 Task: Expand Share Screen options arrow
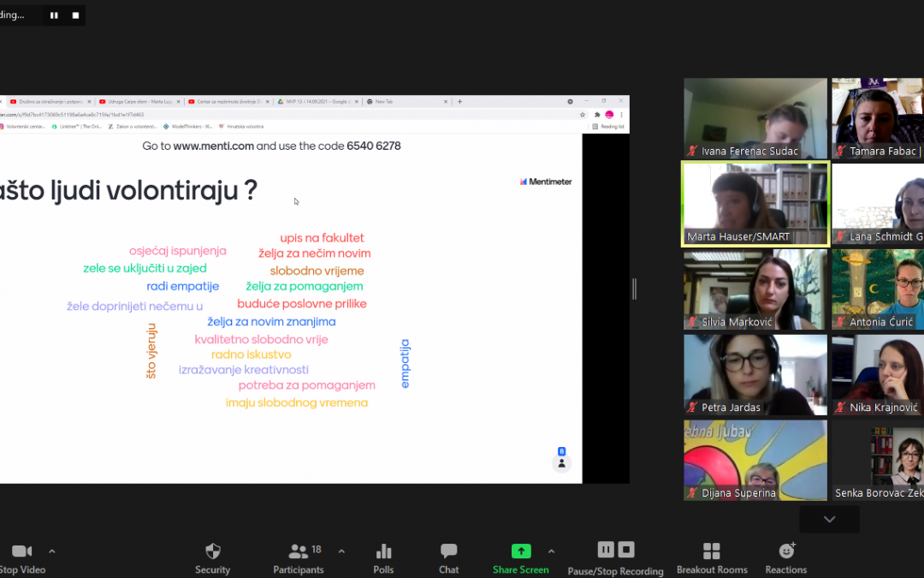coord(551,551)
